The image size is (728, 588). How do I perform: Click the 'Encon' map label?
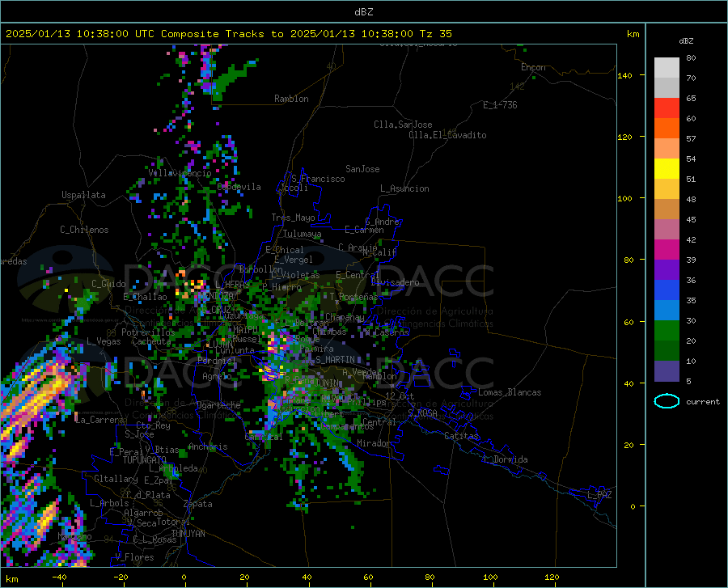[x=533, y=67]
